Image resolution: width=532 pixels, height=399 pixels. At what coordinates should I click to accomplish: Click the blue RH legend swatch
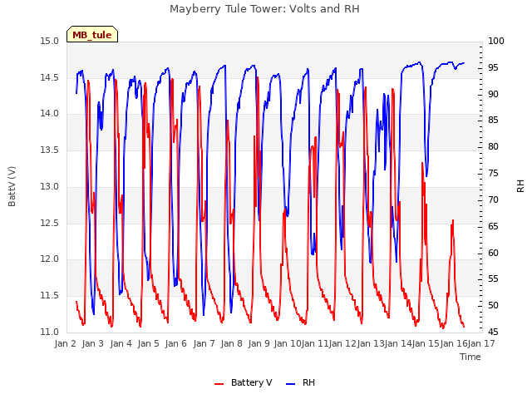(291, 383)
